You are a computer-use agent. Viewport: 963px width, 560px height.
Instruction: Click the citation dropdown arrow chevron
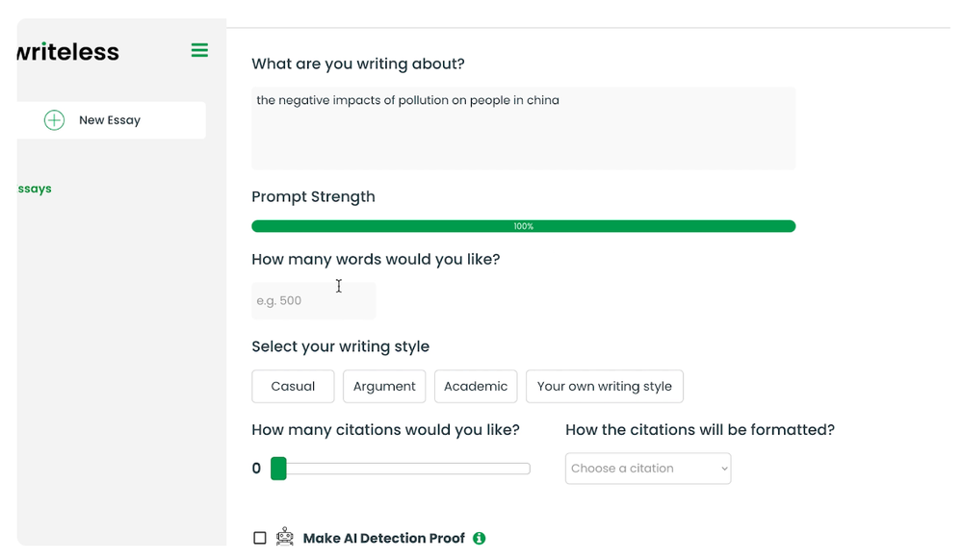[724, 469]
